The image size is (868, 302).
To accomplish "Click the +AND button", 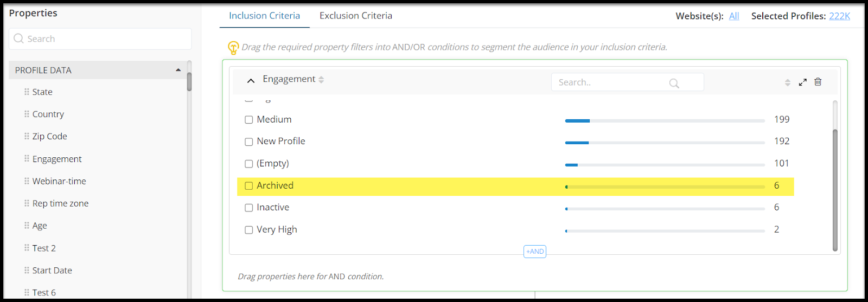I will [535, 252].
